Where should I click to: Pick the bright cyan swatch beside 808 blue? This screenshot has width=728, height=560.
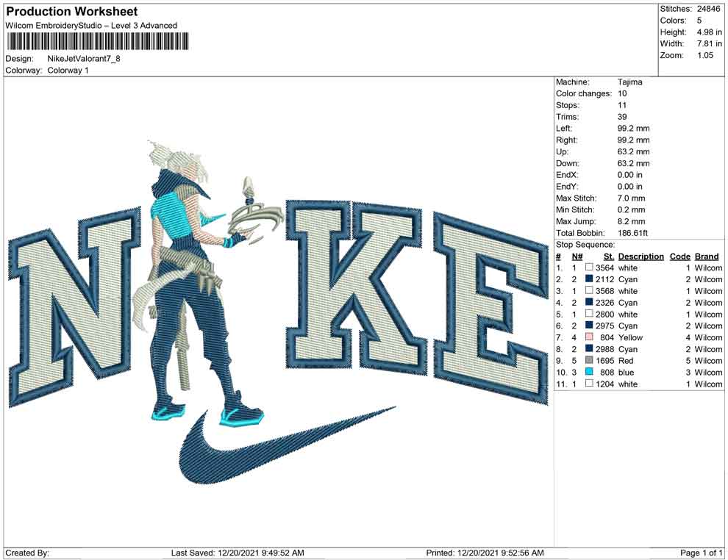(x=589, y=372)
